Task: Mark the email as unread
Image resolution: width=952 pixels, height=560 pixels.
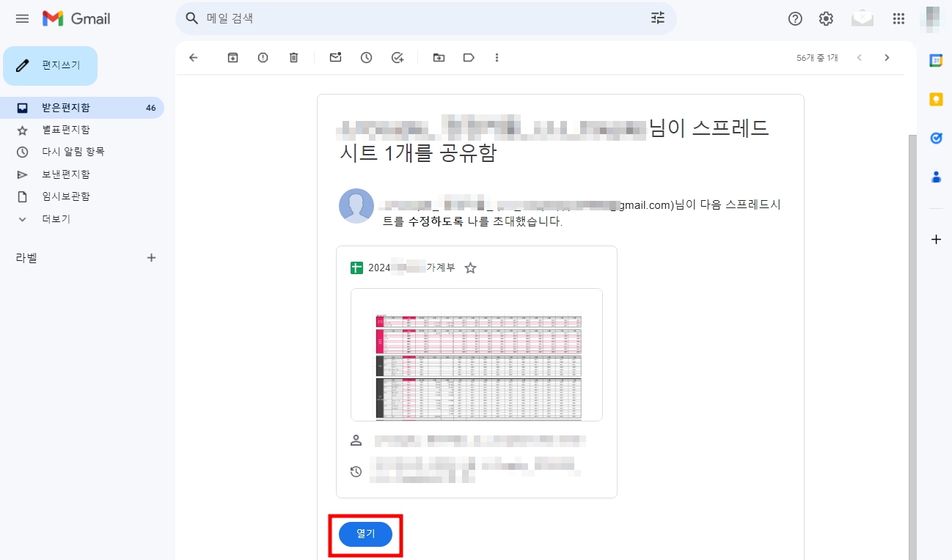Action: [335, 57]
